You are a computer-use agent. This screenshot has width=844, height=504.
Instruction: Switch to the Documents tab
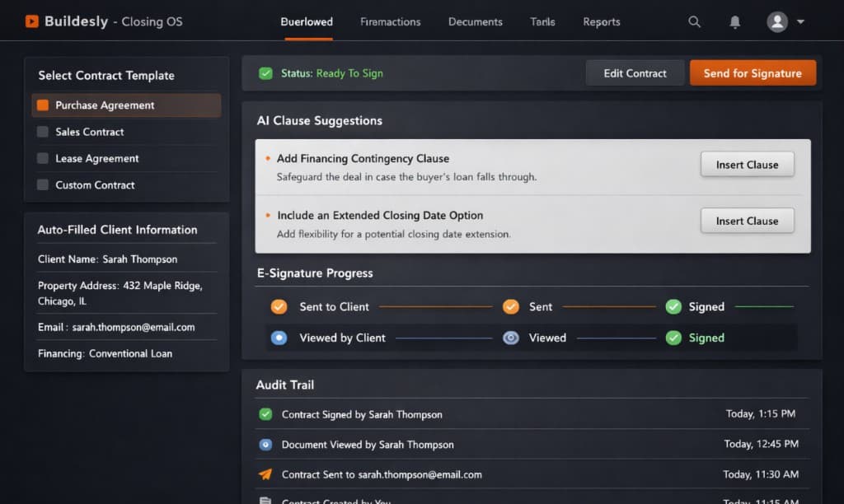click(x=475, y=21)
